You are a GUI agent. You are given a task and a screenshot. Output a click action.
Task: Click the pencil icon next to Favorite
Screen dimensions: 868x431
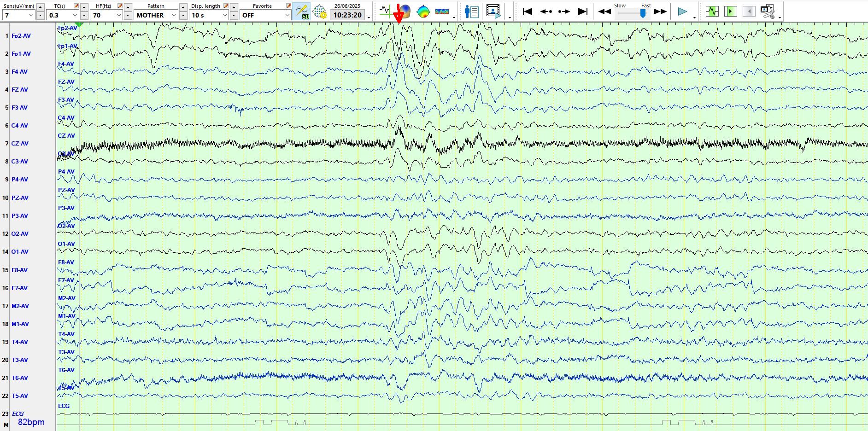[x=288, y=6]
